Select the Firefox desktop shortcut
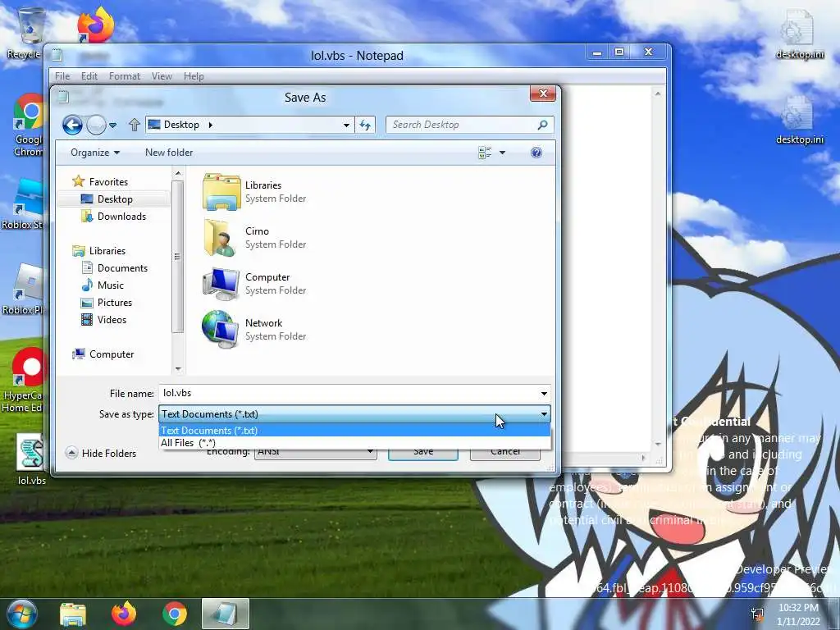 95,25
